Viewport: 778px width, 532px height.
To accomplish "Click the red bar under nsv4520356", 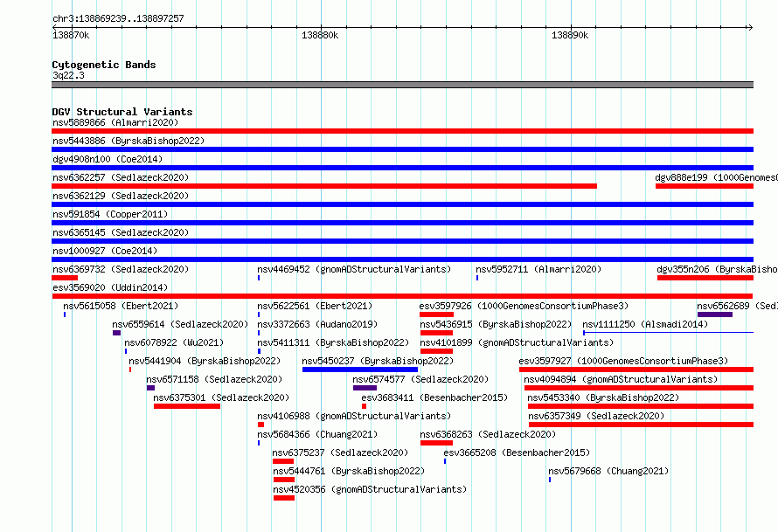I will (284, 498).
